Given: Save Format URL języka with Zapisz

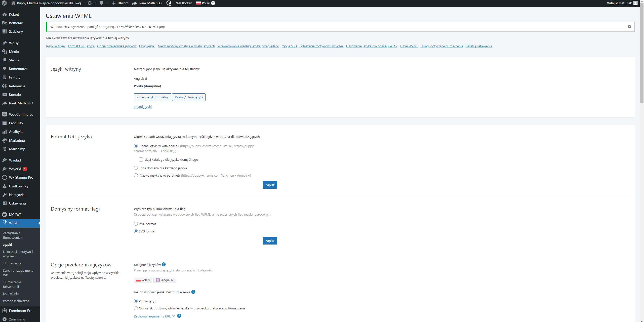Looking at the screenshot, I should click(270, 185).
